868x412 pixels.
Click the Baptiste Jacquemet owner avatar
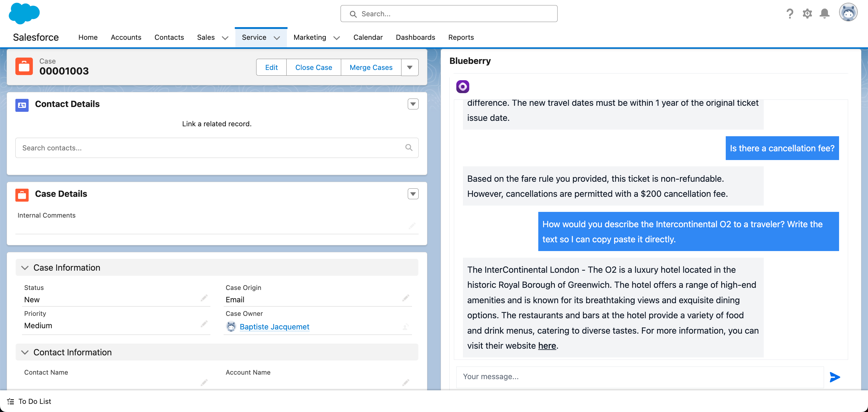tap(231, 326)
